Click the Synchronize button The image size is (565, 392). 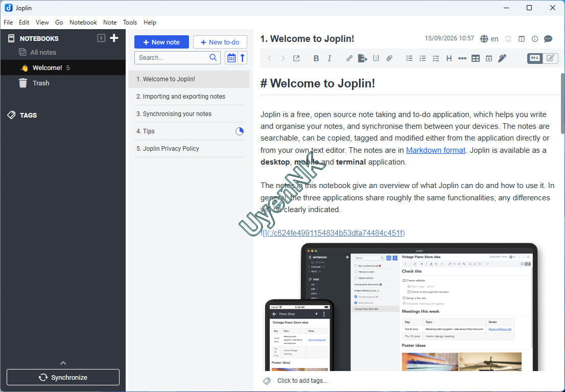click(63, 377)
